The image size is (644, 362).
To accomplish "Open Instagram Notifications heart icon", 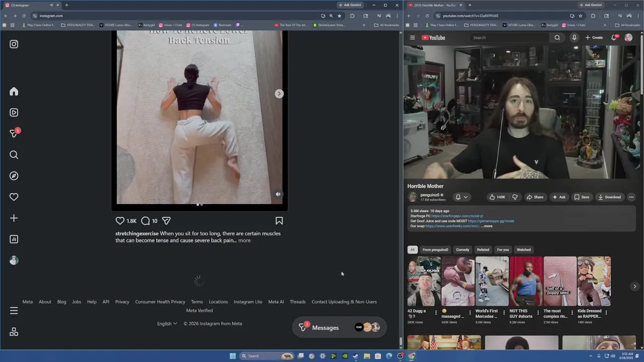I will [x=14, y=197].
